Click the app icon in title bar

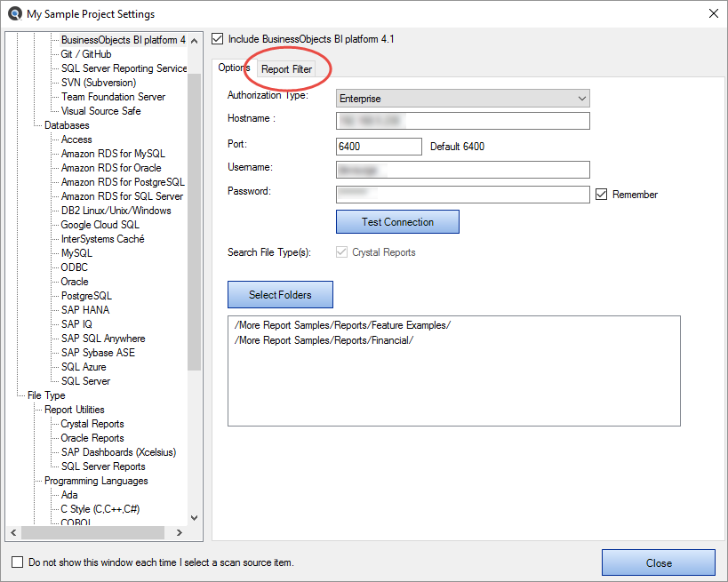(x=15, y=13)
